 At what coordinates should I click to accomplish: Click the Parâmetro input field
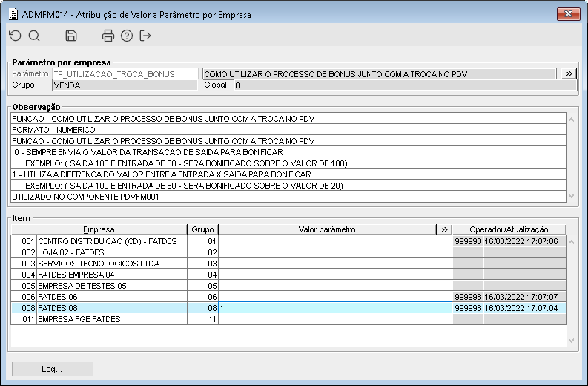click(x=125, y=74)
